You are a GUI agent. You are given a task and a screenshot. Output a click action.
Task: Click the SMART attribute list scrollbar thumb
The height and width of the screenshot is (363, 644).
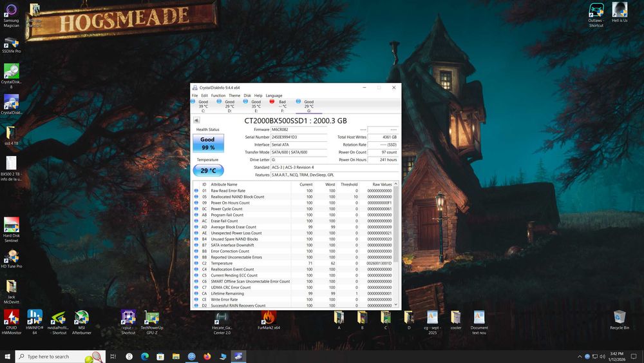(396, 224)
